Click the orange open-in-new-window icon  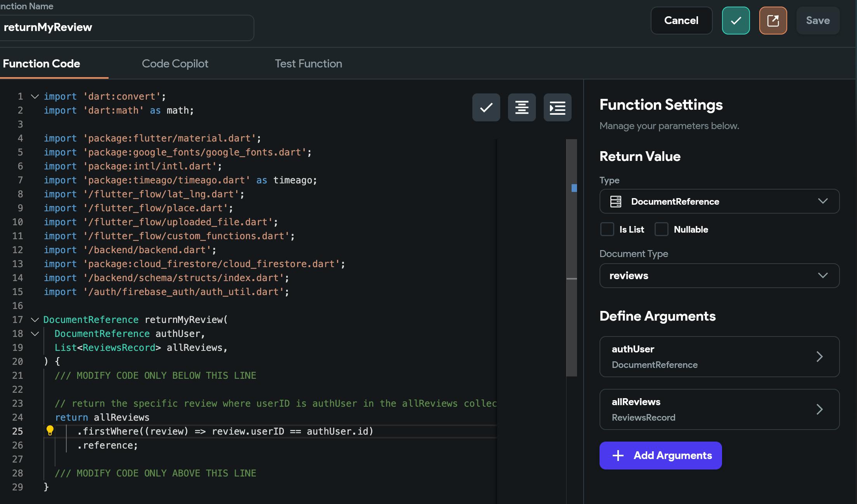tap(773, 21)
